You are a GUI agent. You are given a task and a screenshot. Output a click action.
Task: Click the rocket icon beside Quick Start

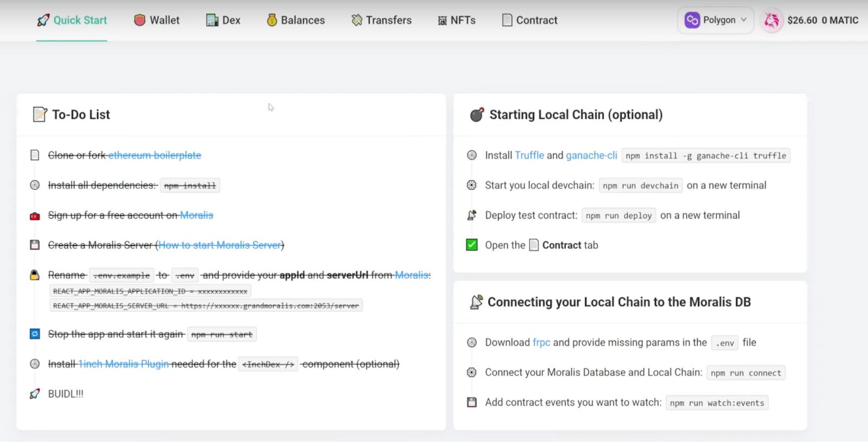point(43,21)
